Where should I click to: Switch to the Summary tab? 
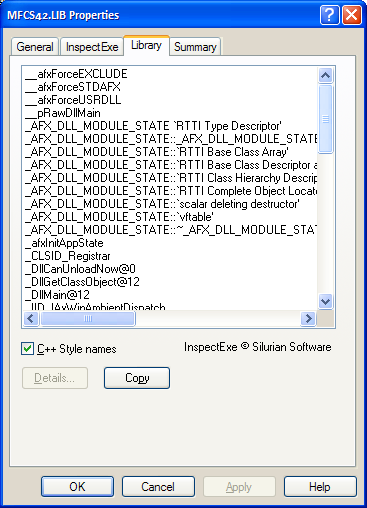click(195, 47)
